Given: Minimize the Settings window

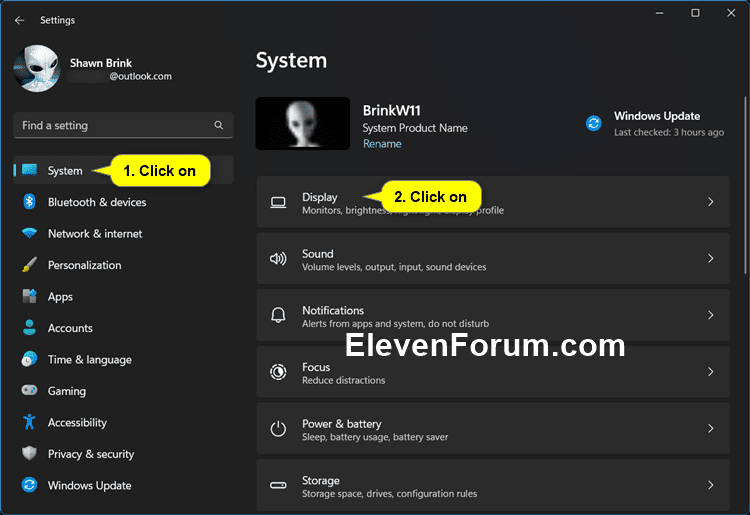Looking at the screenshot, I should click(x=660, y=13).
